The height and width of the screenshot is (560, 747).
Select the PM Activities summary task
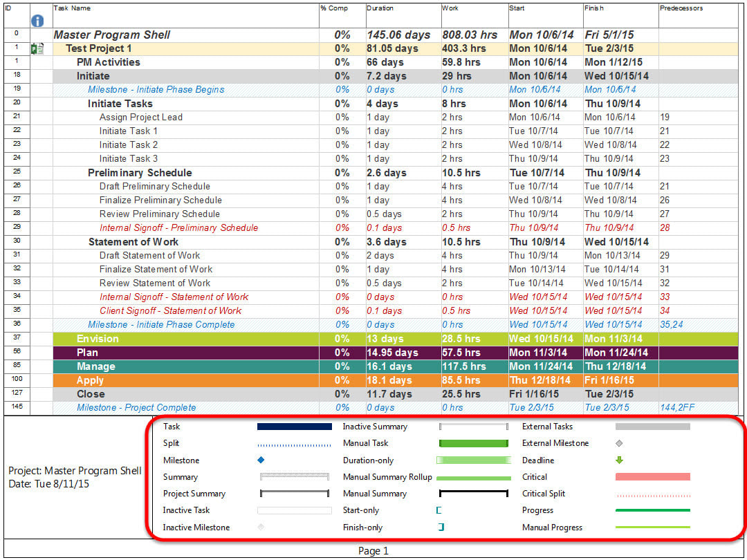pyautogui.click(x=371, y=62)
